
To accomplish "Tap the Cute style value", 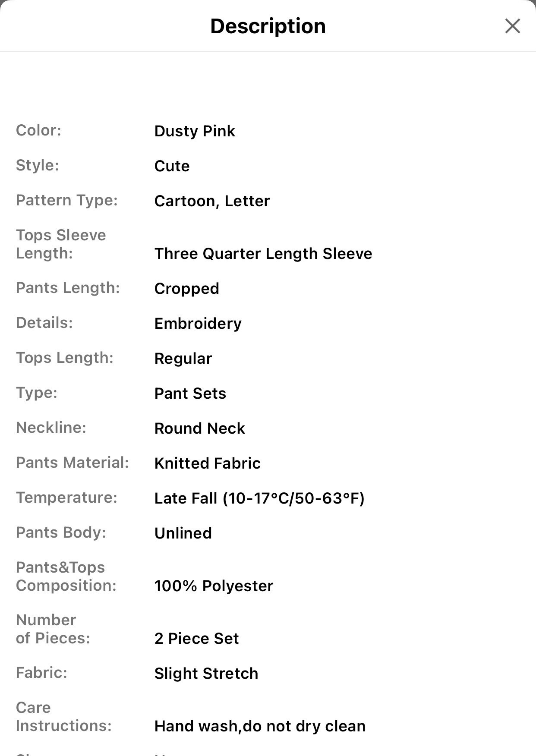I will point(172,166).
